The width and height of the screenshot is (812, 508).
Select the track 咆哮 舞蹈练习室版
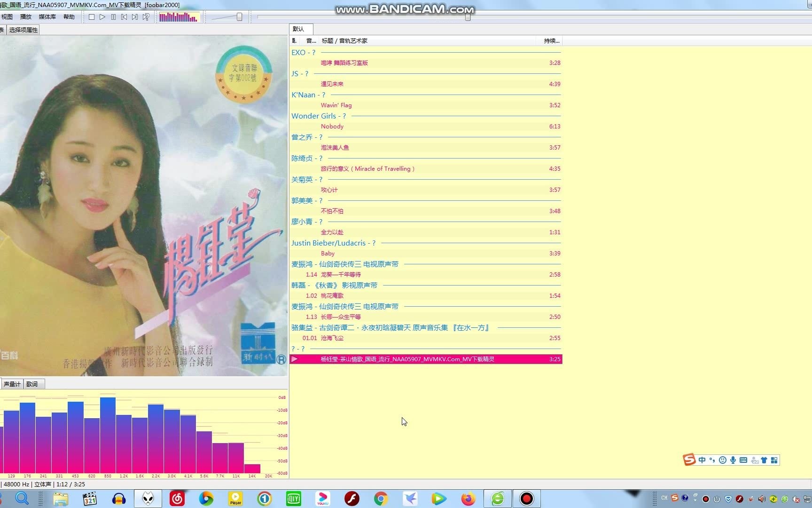click(x=426, y=63)
